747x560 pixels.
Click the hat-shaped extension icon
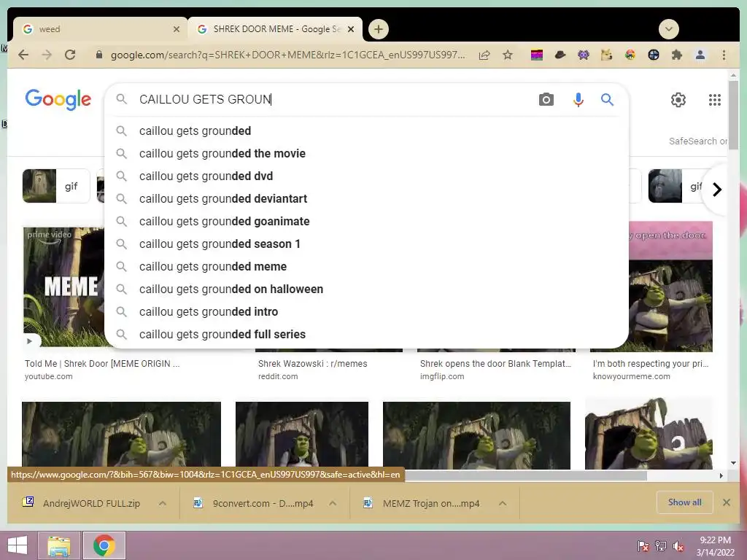(560, 55)
